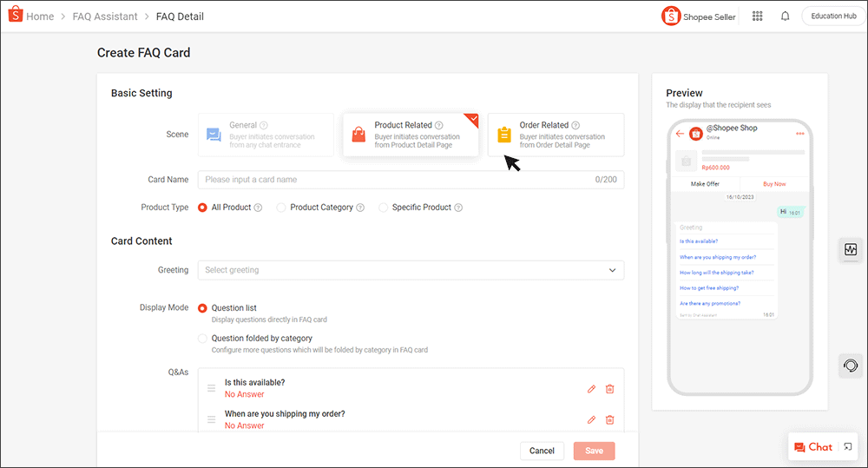The width and height of the screenshot is (868, 468).
Task: Click Make Offer in preview
Action: [705, 184]
